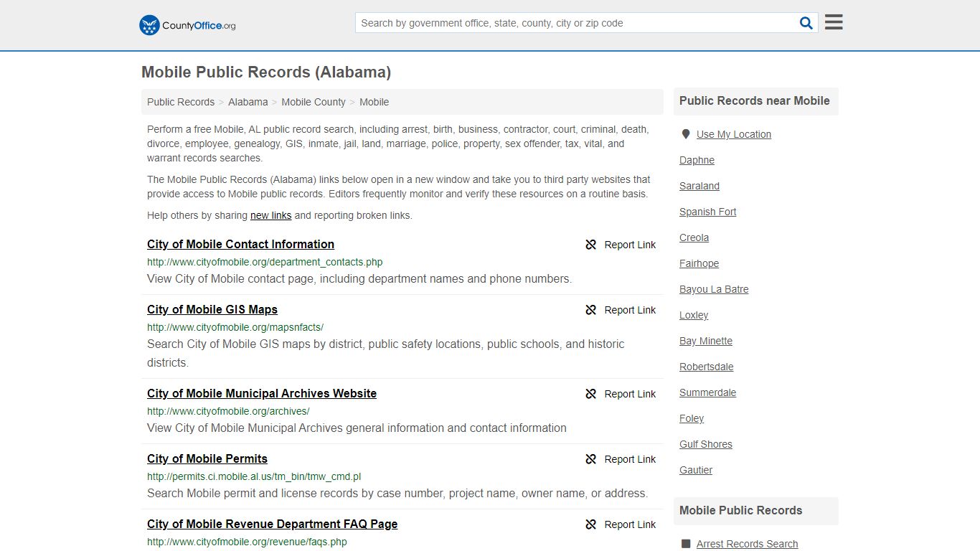View public records near Gulf Shores
Viewport: 980px width, 551px height.
706,444
